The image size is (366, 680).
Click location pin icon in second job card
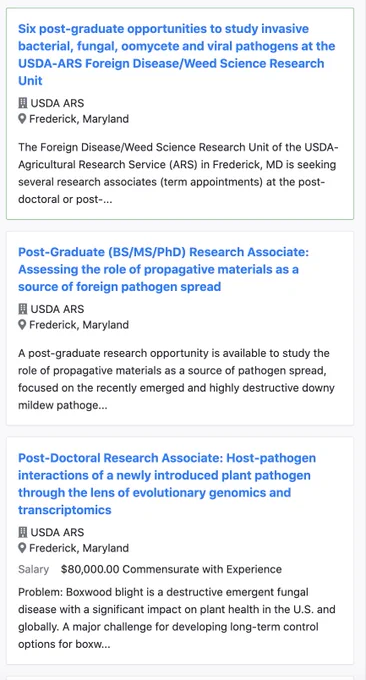[x=22, y=325]
